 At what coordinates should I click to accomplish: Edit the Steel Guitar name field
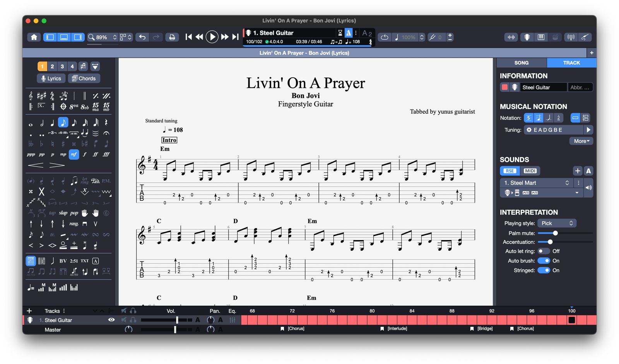[x=543, y=87]
